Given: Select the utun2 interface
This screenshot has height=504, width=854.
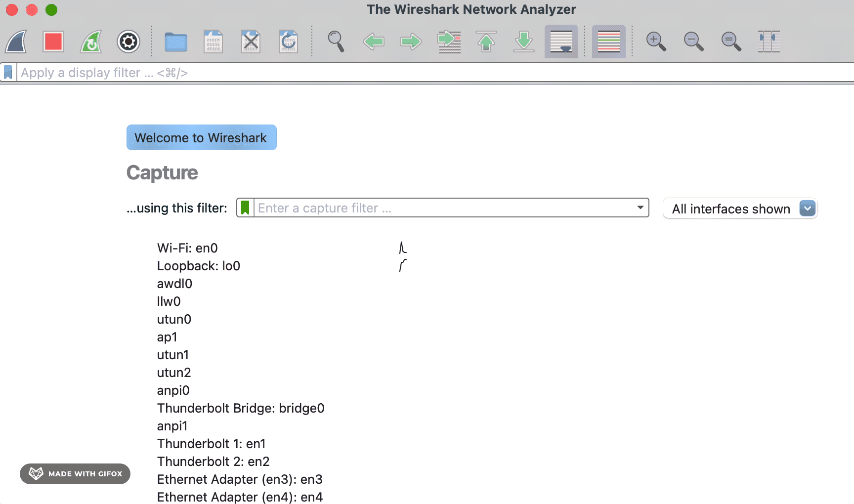Looking at the screenshot, I should point(174,373).
